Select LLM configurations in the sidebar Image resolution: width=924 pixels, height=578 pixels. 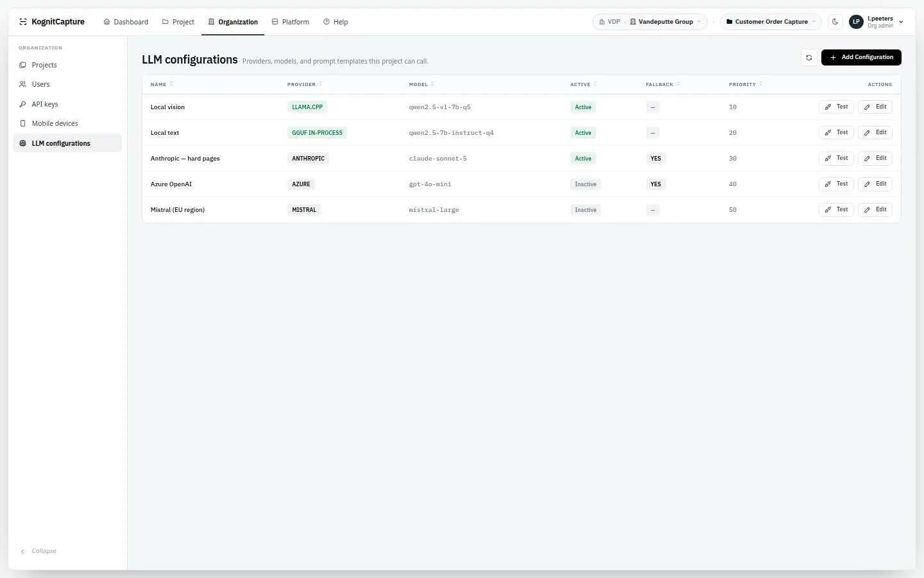click(67, 143)
